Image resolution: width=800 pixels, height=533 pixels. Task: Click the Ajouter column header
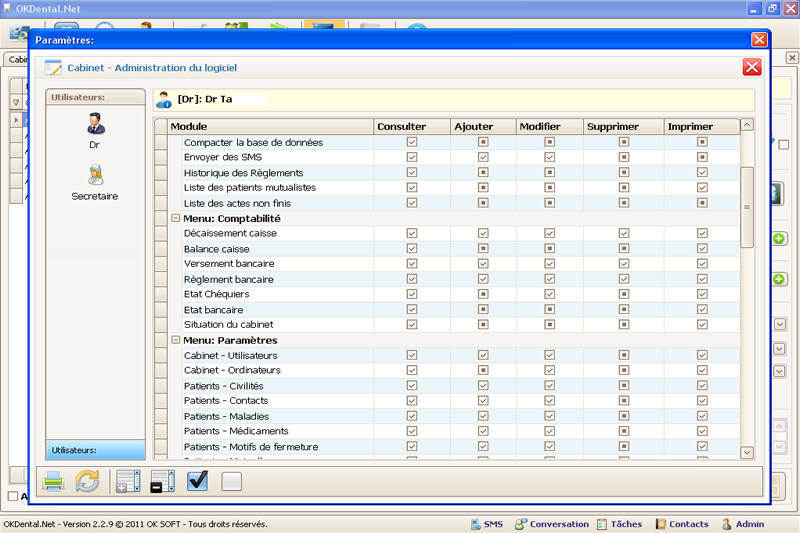[483, 126]
